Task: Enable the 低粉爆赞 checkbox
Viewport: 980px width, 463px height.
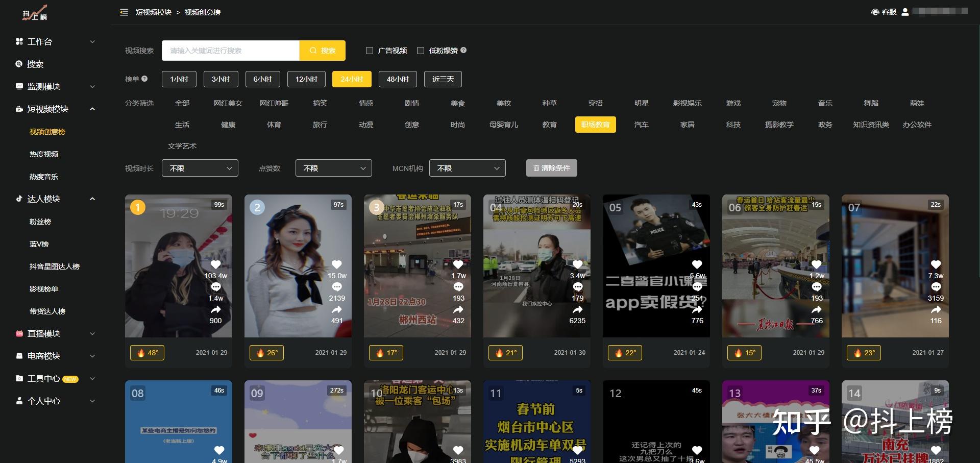Action: pos(421,51)
